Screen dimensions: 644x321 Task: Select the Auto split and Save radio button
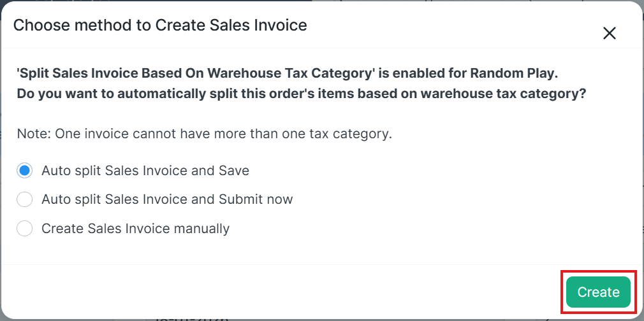click(x=24, y=171)
